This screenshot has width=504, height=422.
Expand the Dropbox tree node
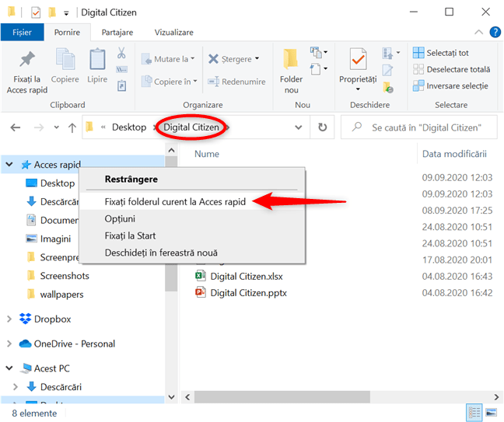(9, 319)
